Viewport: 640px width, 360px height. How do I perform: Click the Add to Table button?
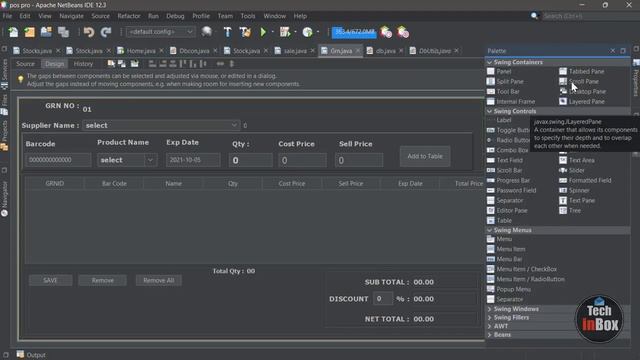425,156
